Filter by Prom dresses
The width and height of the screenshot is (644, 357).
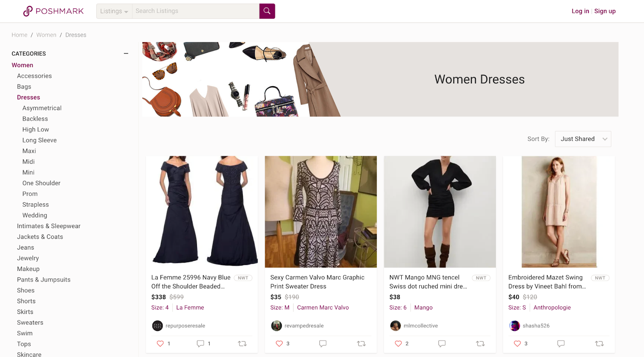click(30, 194)
